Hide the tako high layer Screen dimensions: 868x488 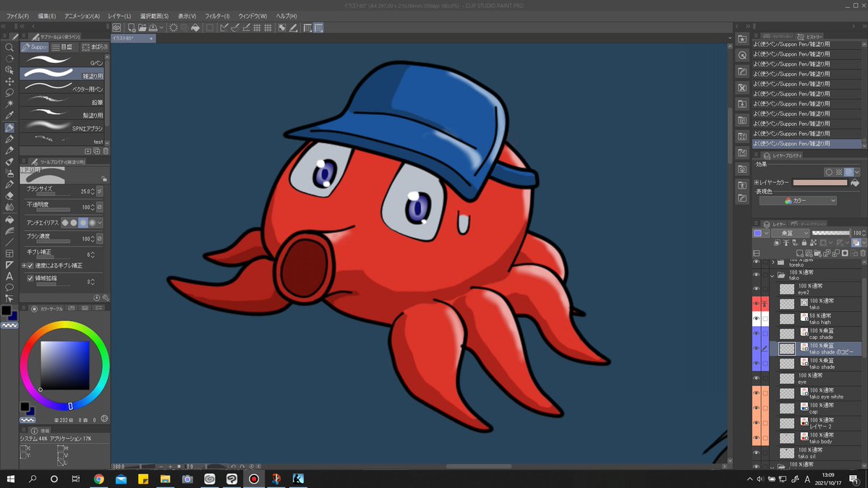(757, 319)
